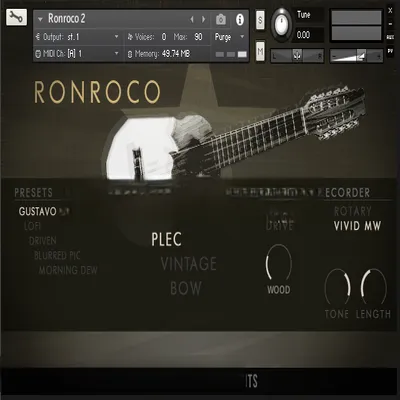Minimize the instrument header view
Viewport: 400px width, 400px height.
tap(390, 24)
